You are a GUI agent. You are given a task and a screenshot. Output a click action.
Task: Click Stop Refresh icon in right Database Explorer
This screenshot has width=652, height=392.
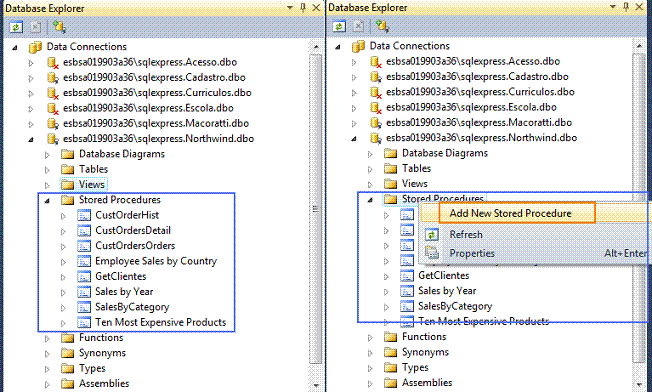pos(358,26)
